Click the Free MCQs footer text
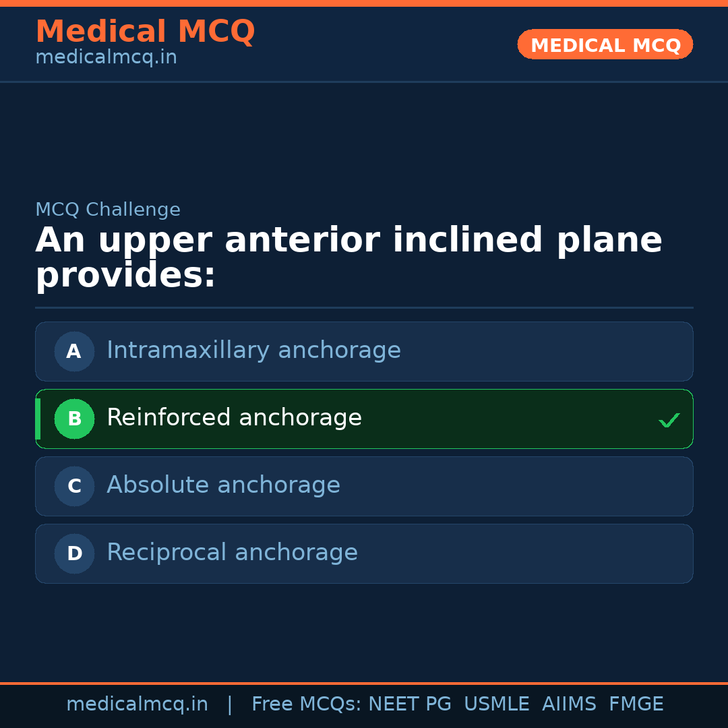 306,704
